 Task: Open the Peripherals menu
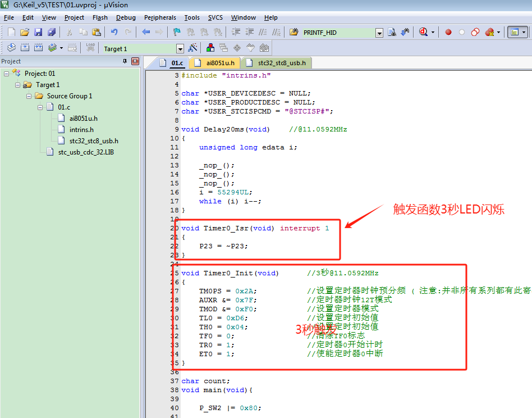click(x=160, y=17)
